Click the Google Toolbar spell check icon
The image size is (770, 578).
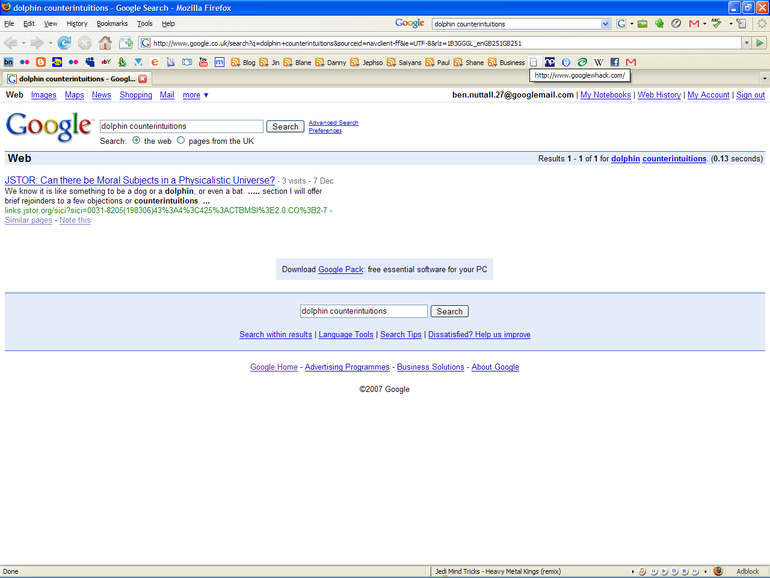click(716, 24)
